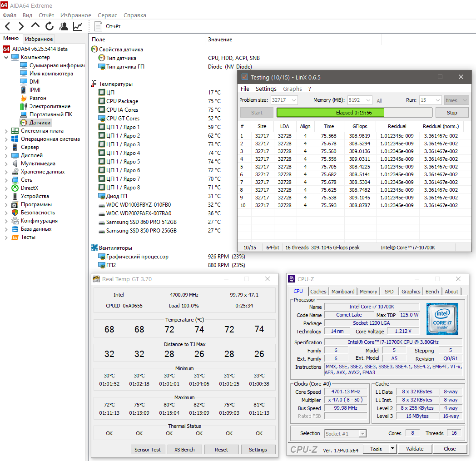Click the Температуры thermometer icon
The width and height of the screenshot is (476, 461).
(x=94, y=84)
